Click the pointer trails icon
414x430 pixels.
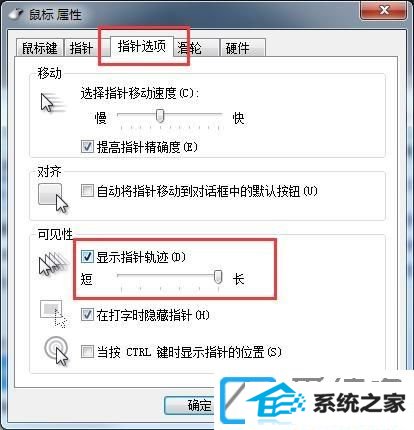[54, 264]
